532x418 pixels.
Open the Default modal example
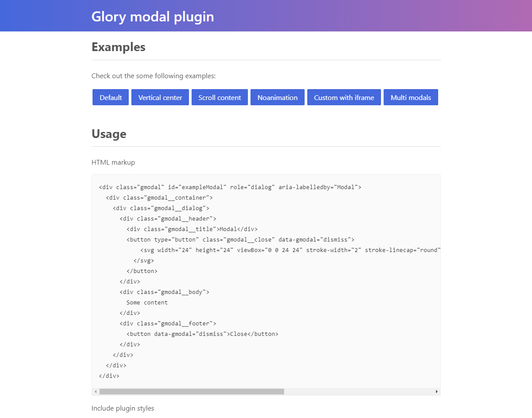coord(110,97)
